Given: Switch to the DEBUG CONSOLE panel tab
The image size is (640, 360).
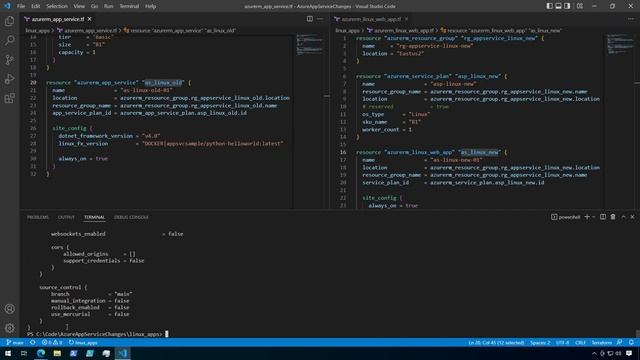Looking at the screenshot, I should pyautogui.click(x=131, y=217).
